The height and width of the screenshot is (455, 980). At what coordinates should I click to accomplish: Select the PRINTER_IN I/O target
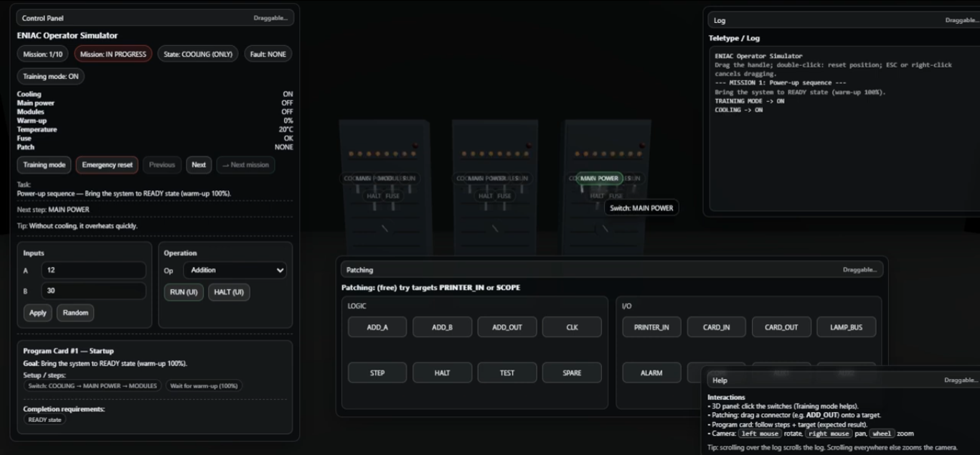tap(651, 327)
